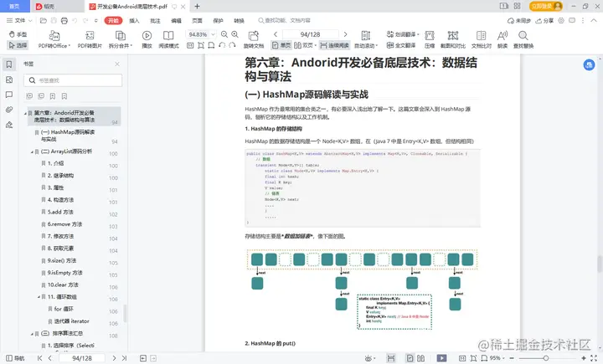Image resolution: width=603 pixels, height=364 pixels.
Task: Start slideshow with 播放 button
Action: 147,39
